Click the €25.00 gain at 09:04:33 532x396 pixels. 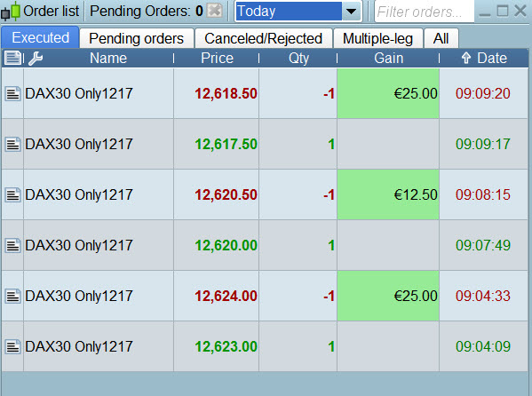coord(388,296)
